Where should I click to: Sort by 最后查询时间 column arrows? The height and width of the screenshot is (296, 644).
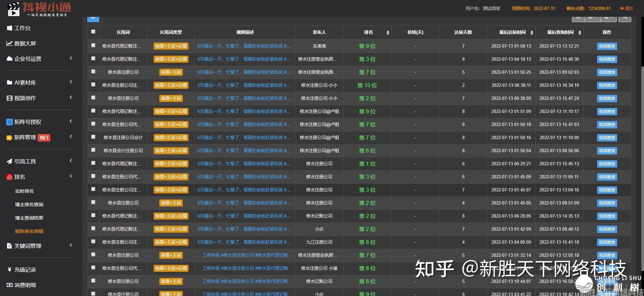pyautogui.click(x=580, y=33)
